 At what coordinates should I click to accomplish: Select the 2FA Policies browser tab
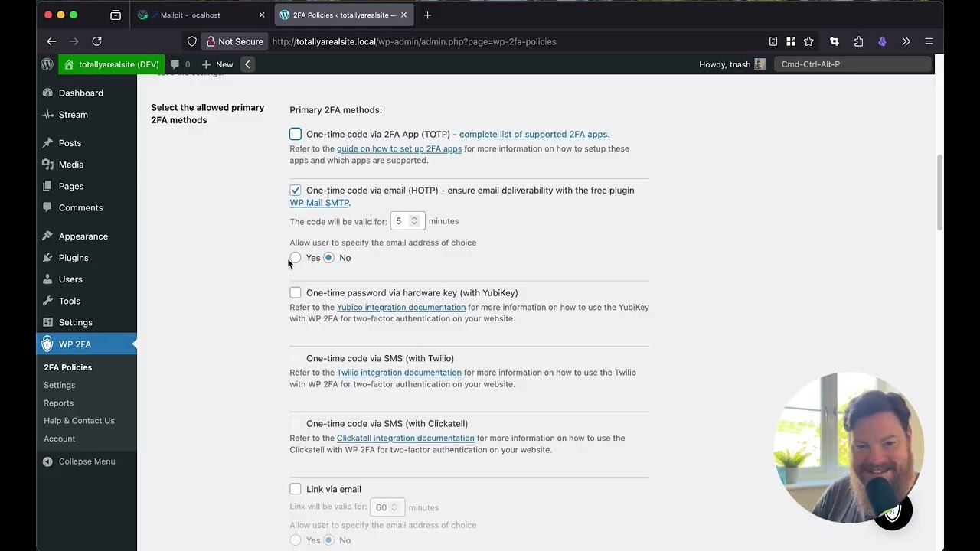344,15
